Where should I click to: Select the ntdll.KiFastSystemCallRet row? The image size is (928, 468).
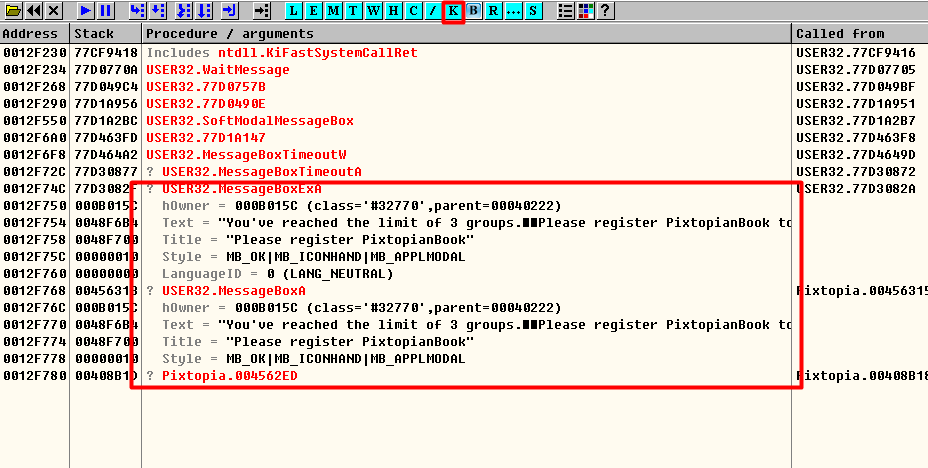coord(464,53)
